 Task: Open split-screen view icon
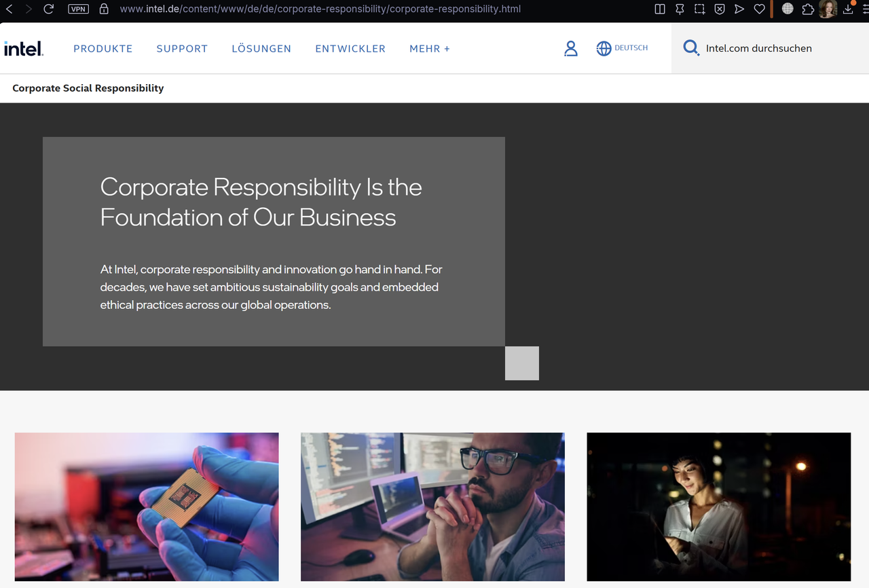point(659,9)
